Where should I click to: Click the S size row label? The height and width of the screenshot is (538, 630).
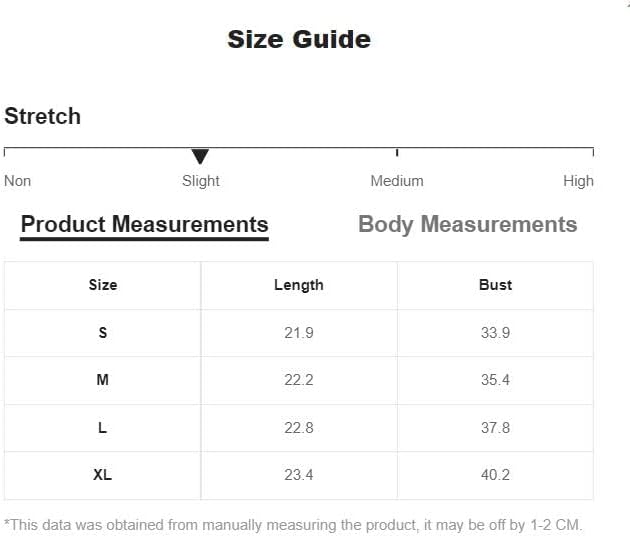click(103, 333)
